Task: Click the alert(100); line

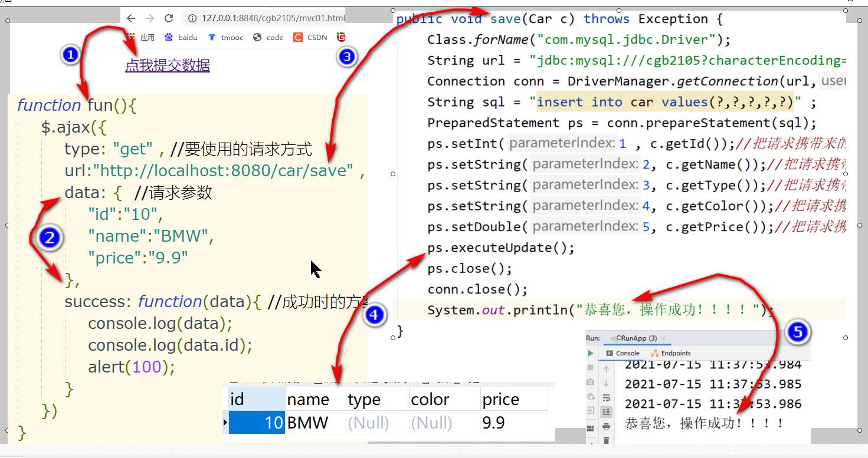Action: [132, 367]
